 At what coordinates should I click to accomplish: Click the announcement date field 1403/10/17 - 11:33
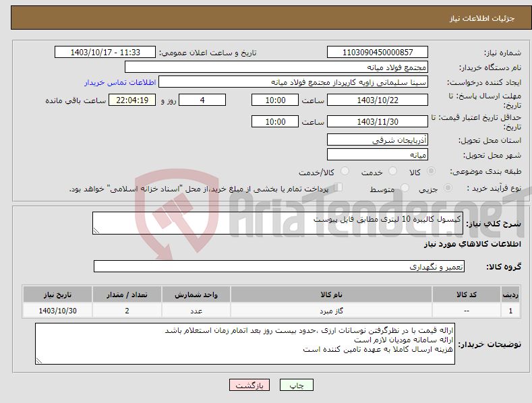[105, 53]
